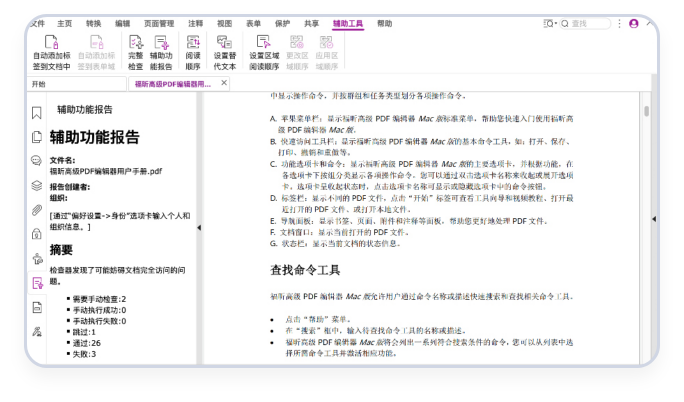Collapse left navigation panel arrow
Image resolution: width=684 pixels, height=402 pixels.
click(199, 228)
